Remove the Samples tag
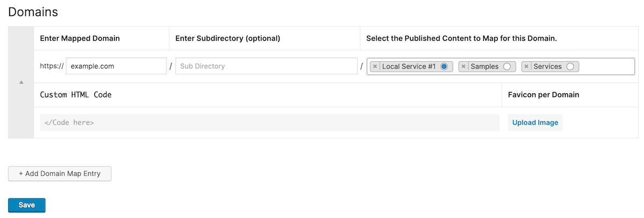This screenshot has width=644, height=218. click(x=464, y=66)
